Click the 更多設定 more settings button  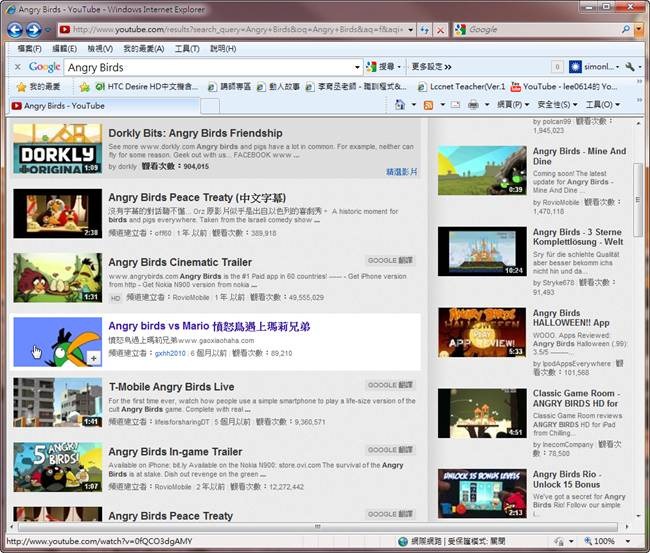tap(431, 67)
